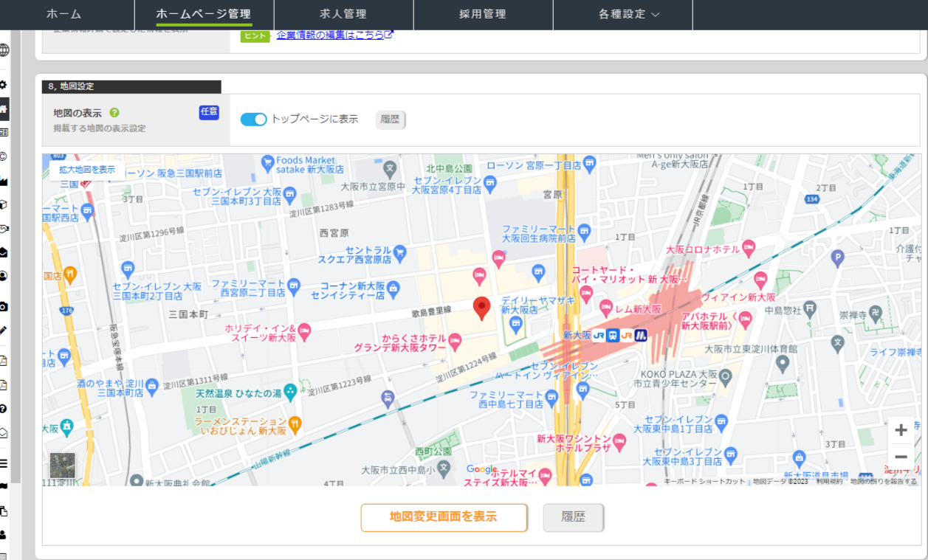Click 拡大地図を表示 on the map
This screenshot has width=928, height=560.
coord(87,170)
